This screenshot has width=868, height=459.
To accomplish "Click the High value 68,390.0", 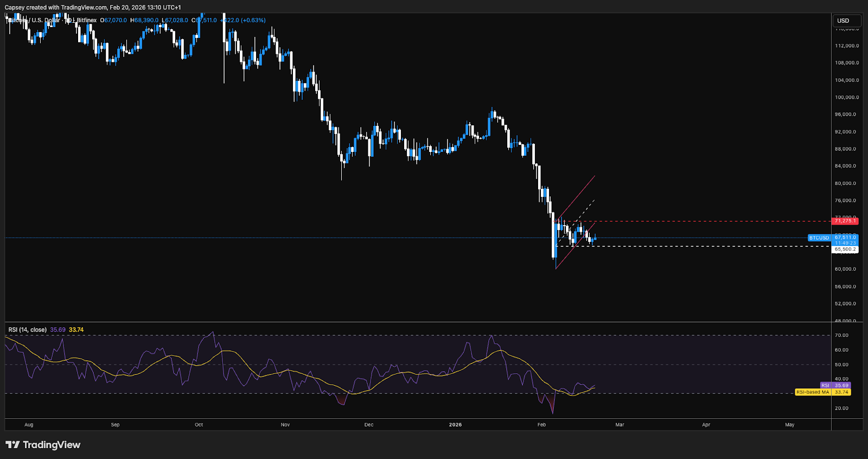I will pos(146,20).
